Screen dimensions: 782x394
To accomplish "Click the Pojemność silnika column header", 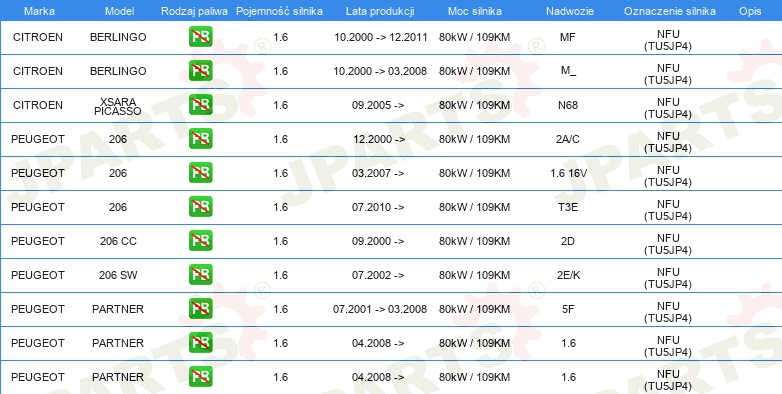I will (x=279, y=11).
